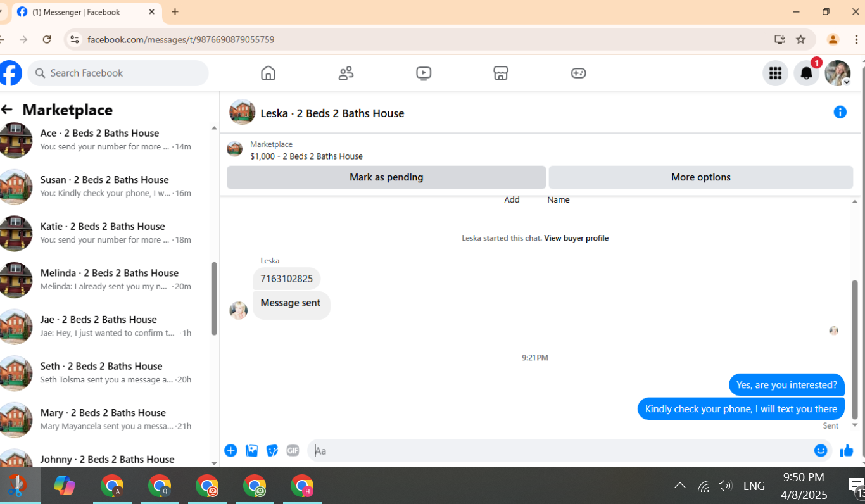This screenshot has height=504, width=865.
Task: Go back with the Marketplace arrow
Action: (7, 110)
